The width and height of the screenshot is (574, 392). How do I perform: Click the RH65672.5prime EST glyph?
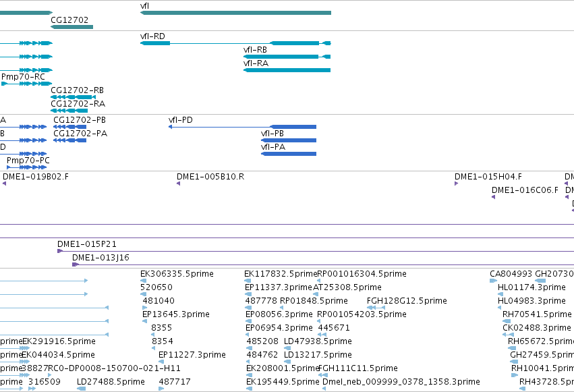click(512, 348)
